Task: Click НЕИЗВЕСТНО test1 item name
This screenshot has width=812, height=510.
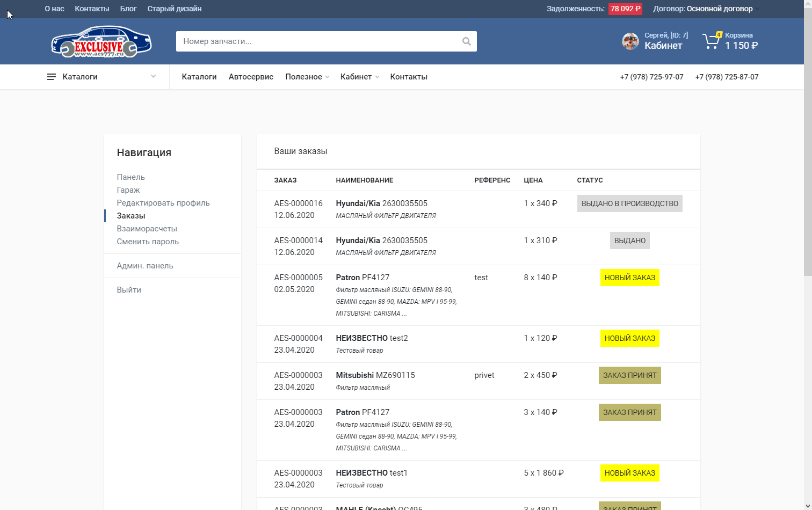Action: 372,473
